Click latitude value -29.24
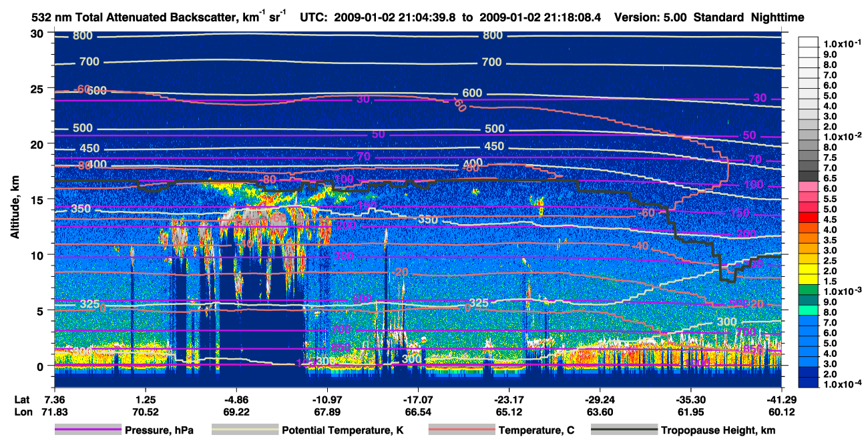 [x=600, y=400]
